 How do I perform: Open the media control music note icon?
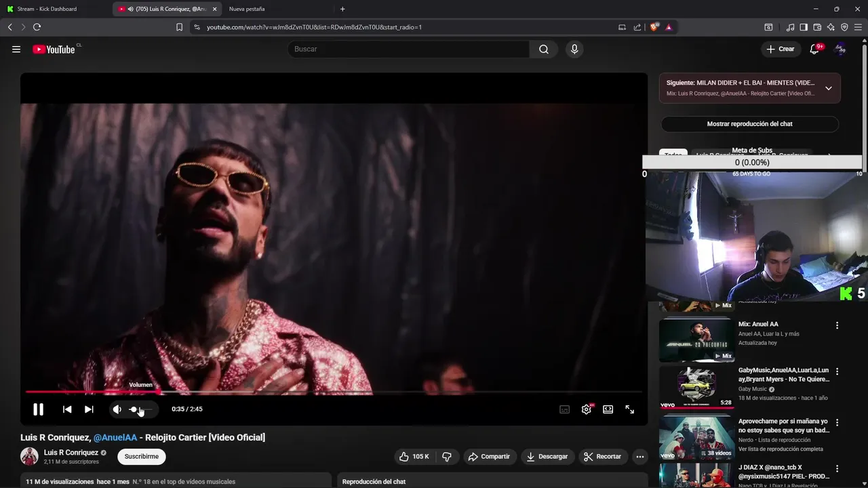(790, 27)
